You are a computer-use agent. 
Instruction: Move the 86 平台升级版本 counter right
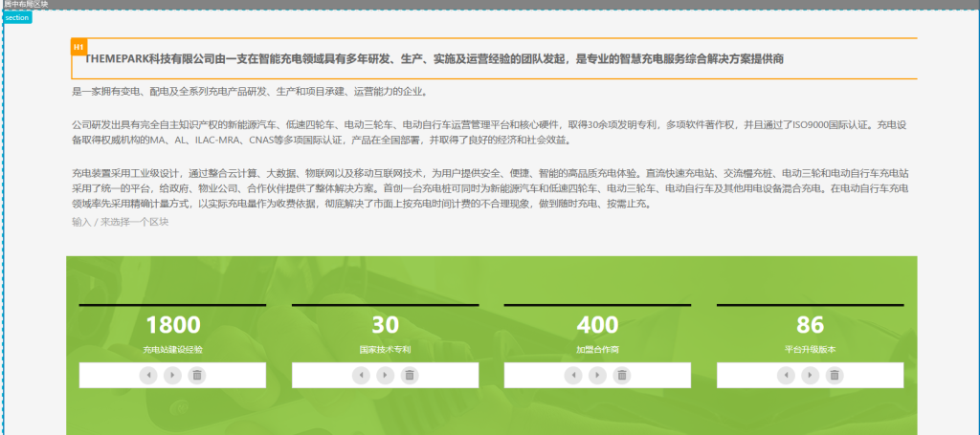pos(810,375)
